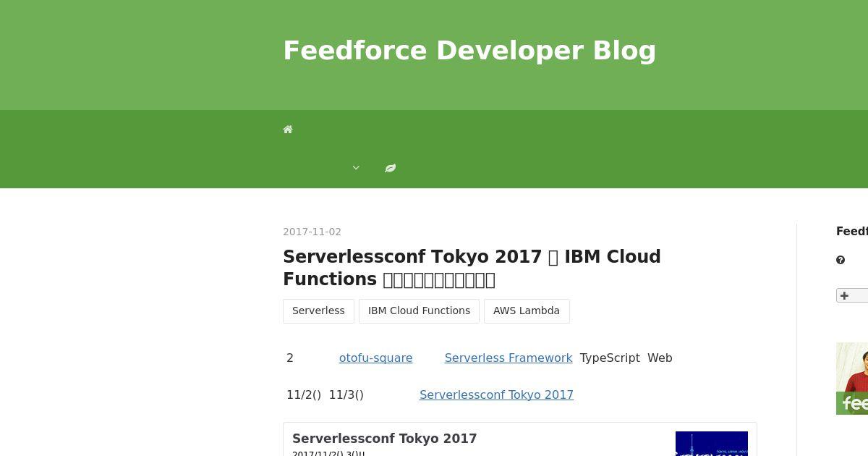The height and width of the screenshot is (456, 868).
Task: Open the Serverlessconf Tokyo 2017 embed card title
Action: coord(385,439)
